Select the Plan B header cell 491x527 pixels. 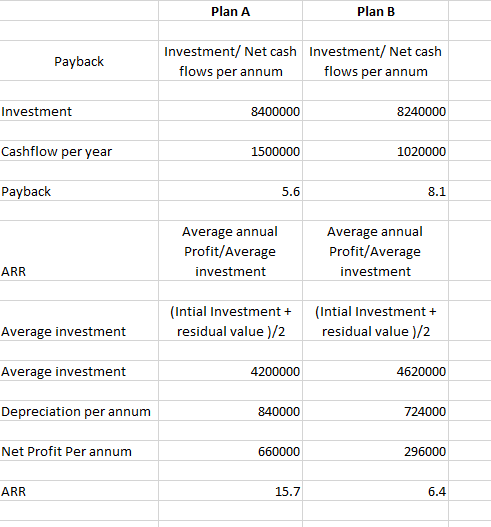click(x=375, y=11)
